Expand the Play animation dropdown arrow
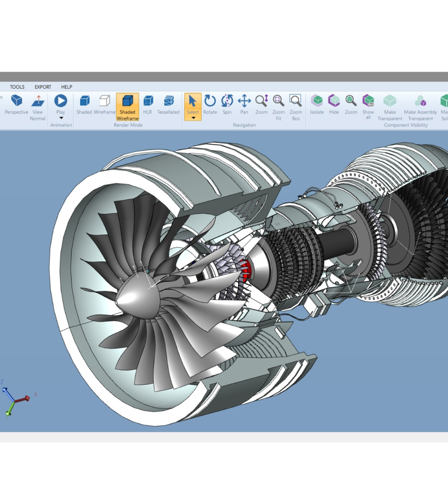Screen dimensions: 448x498 click(61, 118)
